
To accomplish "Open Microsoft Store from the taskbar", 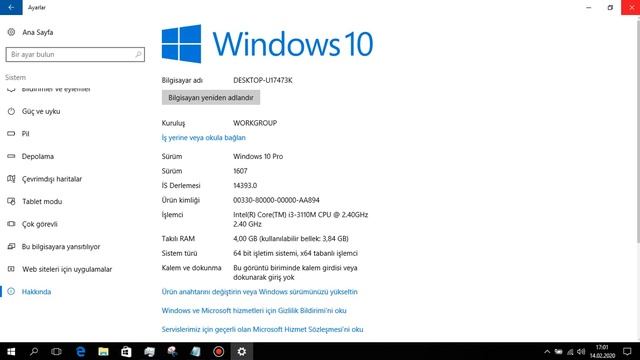I will click(x=126, y=351).
